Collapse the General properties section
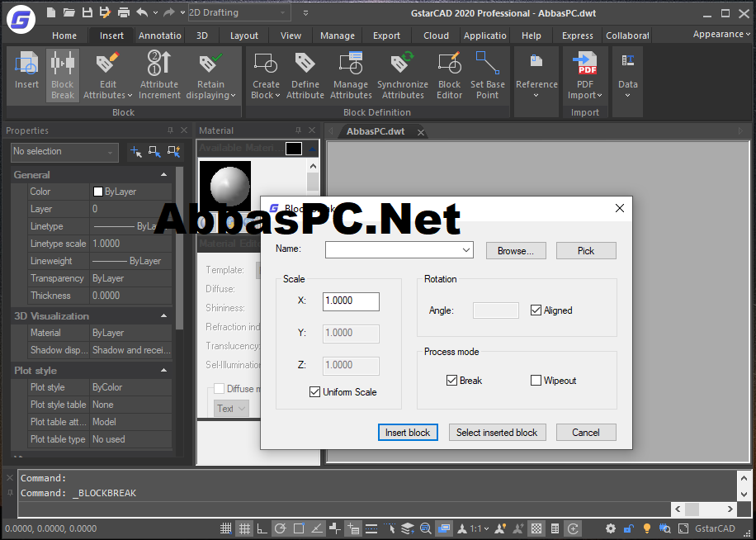This screenshot has width=756, height=540. point(164,174)
